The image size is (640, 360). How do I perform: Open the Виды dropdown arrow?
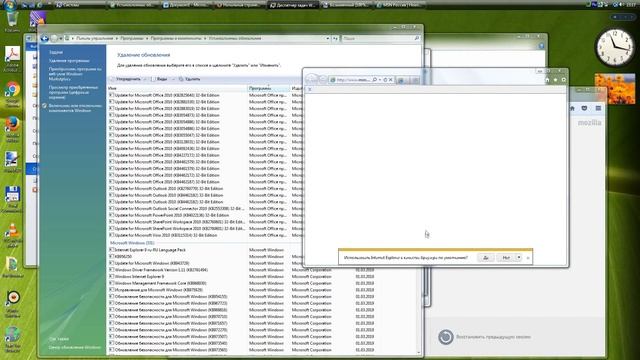[x=173, y=79]
